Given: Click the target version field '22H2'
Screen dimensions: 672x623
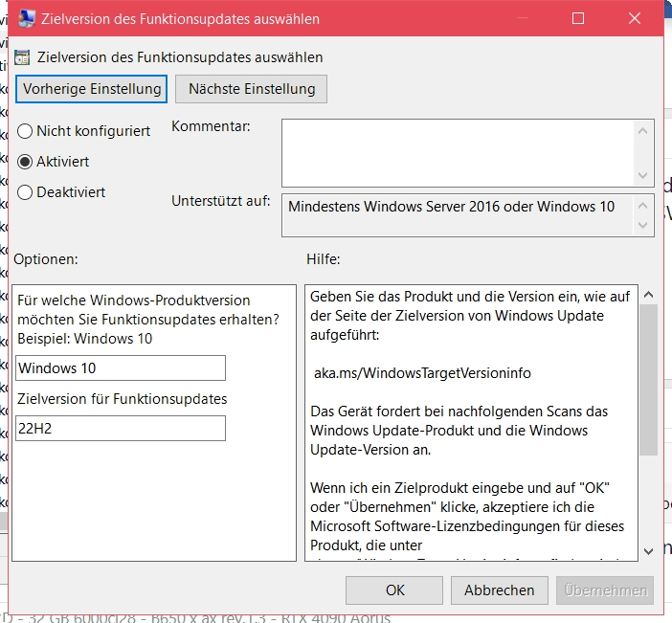Looking at the screenshot, I should tap(121, 428).
